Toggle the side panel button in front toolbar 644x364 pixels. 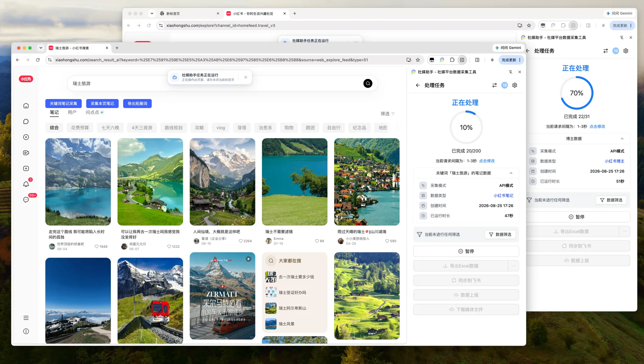click(x=462, y=60)
